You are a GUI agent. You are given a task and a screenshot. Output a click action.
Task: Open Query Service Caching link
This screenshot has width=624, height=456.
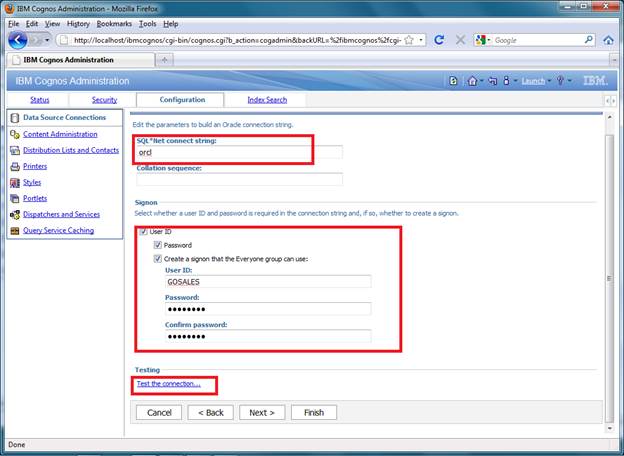click(x=58, y=230)
